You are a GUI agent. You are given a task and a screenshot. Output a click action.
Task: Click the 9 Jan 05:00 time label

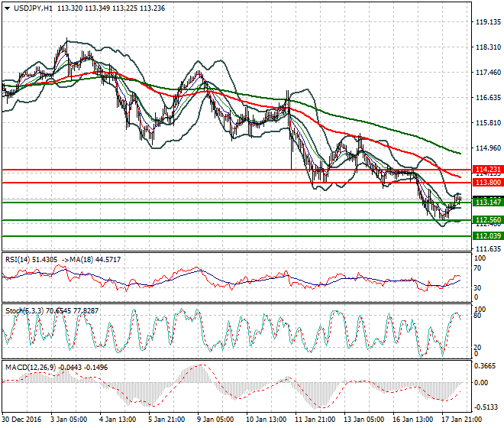coord(215,420)
